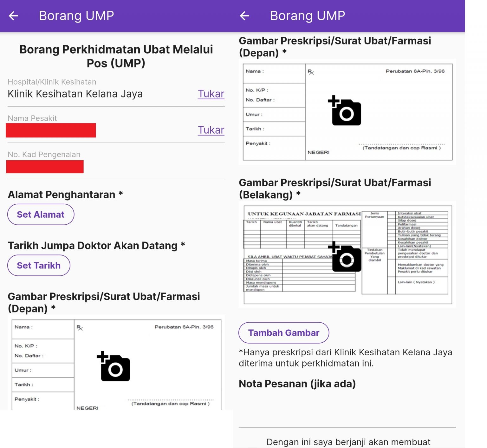
Task: Tap the camera icon on the Belakang prescription
Action: tap(345, 257)
